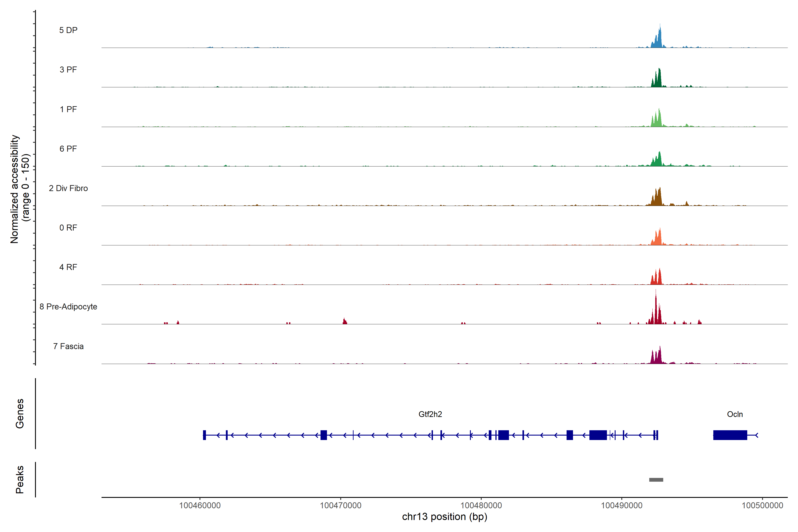This screenshot has height=532, width=798.
Task: Click the Gtf2h2 gene name
Action: [x=430, y=414]
